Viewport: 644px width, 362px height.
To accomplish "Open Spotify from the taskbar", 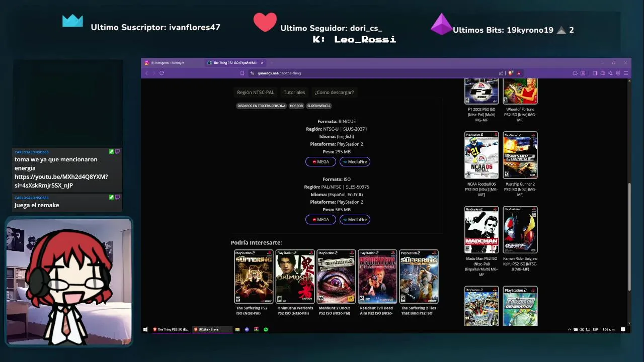I will tap(266, 329).
